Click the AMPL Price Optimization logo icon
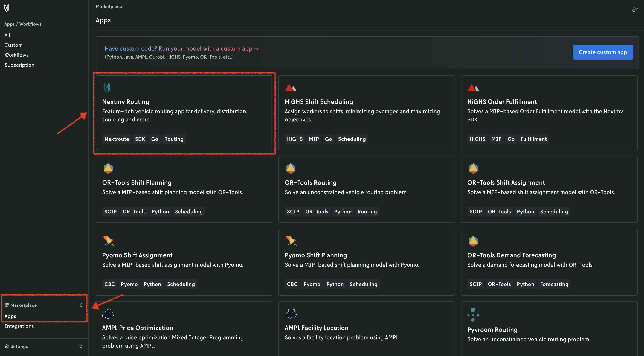Image resolution: width=644 pixels, height=356 pixels. (x=108, y=314)
